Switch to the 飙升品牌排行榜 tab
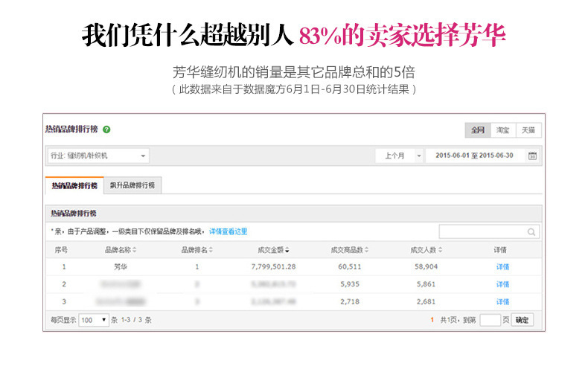The height and width of the screenshot is (378, 588). pyautogui.click(x=132, y=185)
